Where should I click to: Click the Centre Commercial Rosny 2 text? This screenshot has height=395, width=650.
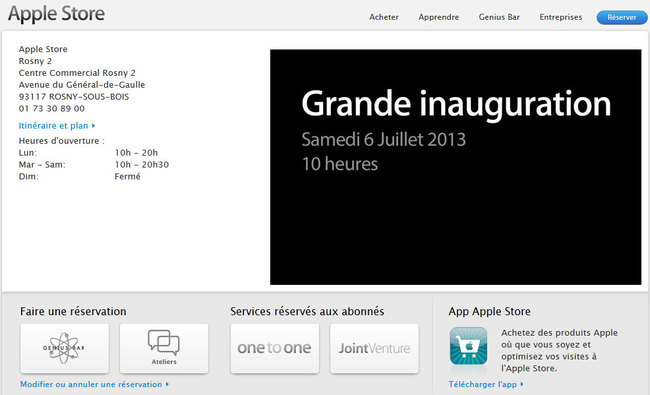click(x=77, y=73)
